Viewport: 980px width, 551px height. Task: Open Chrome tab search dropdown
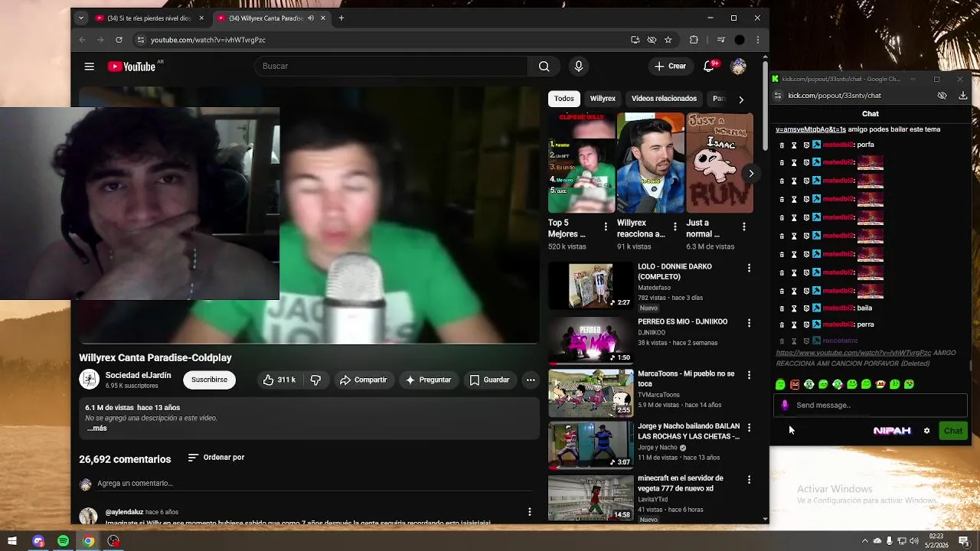(81, 18)
